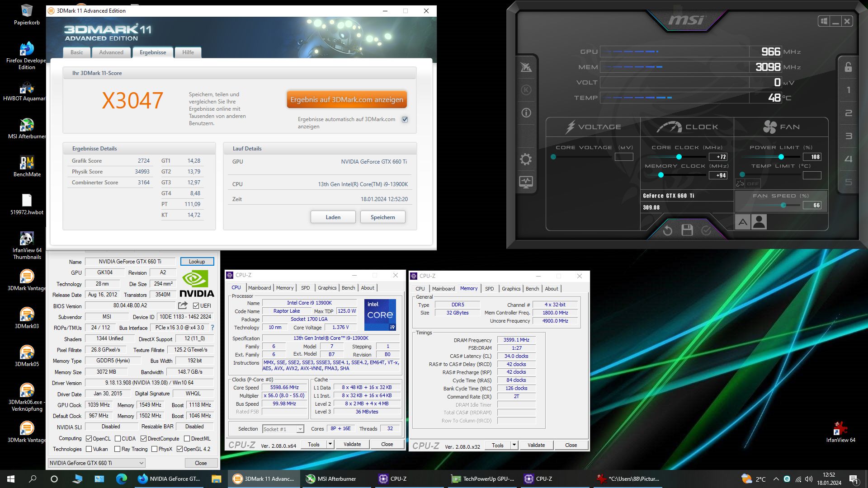Click the Afterburner apply checkmark icon
Image resolution: width=868 pixels, height=488 pixels.
[x=706, y=230]
